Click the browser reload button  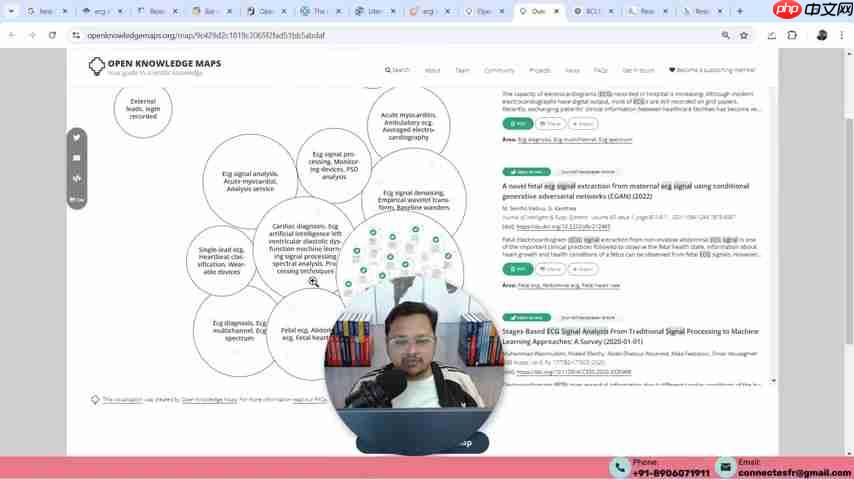[52, 35]
